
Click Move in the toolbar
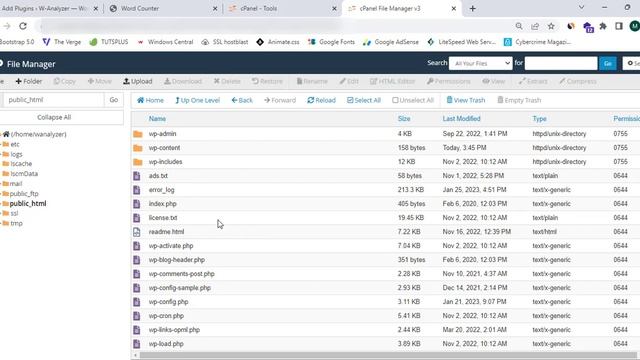(x=100, y=81)
